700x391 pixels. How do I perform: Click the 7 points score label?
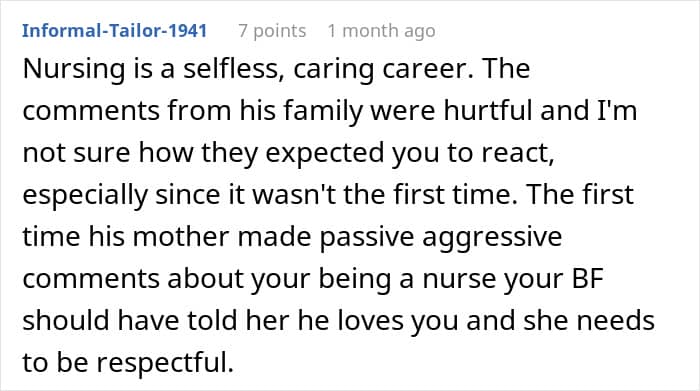point(272,31)
